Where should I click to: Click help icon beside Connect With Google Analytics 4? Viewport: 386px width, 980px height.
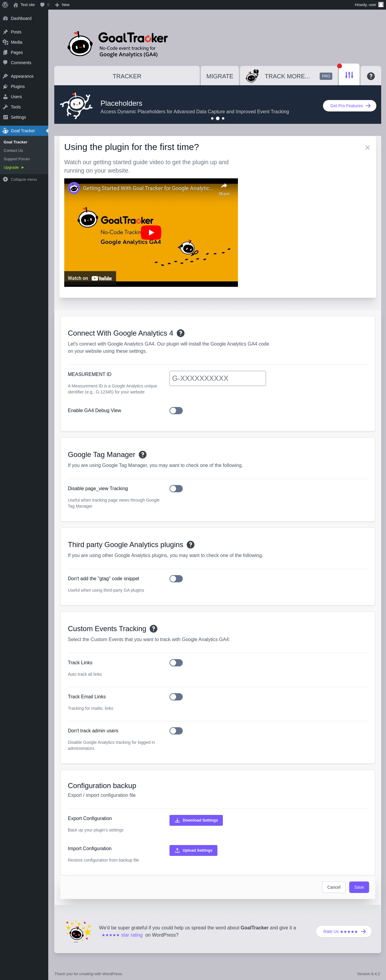(x=181, y=333)
